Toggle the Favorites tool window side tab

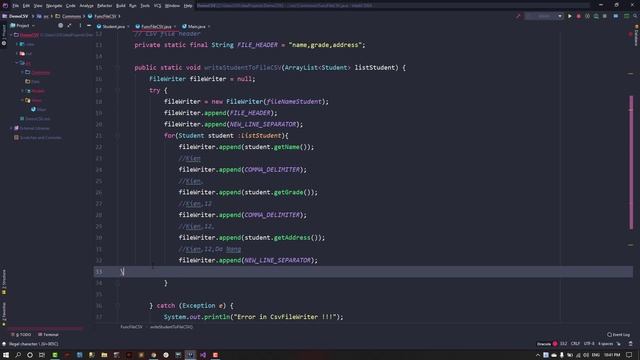[x=4, y=314]
